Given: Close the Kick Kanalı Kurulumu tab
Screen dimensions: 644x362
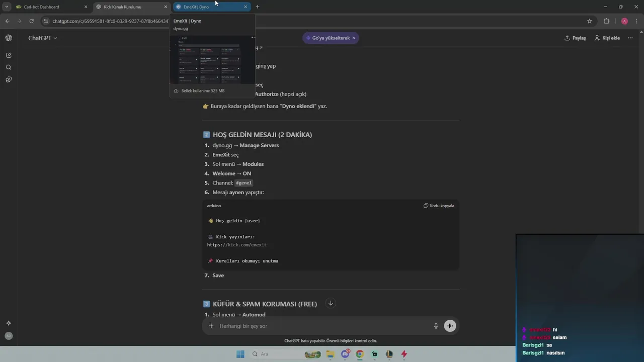Looking at the screenshot, I should 166,7.
